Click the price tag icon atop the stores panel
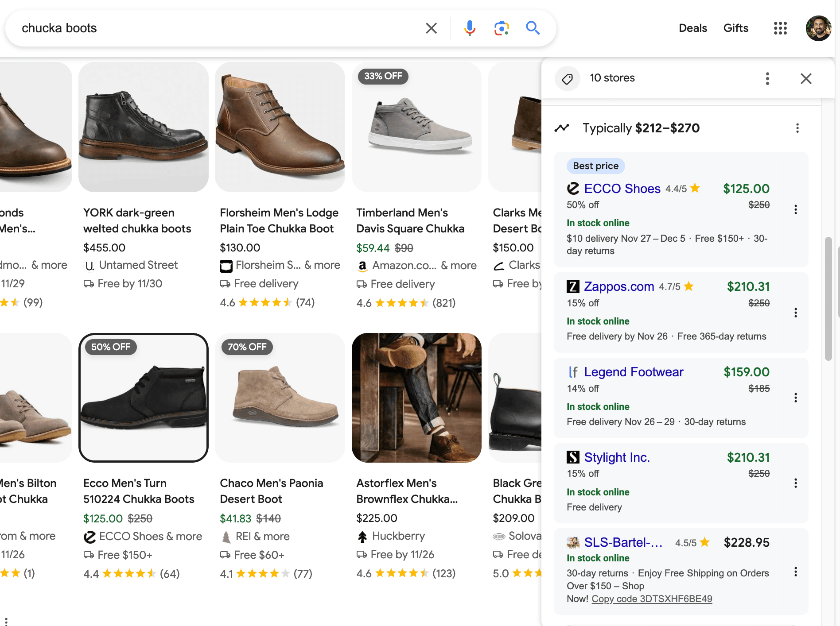The height and width of the screenshot is (626, 840). 568,78
